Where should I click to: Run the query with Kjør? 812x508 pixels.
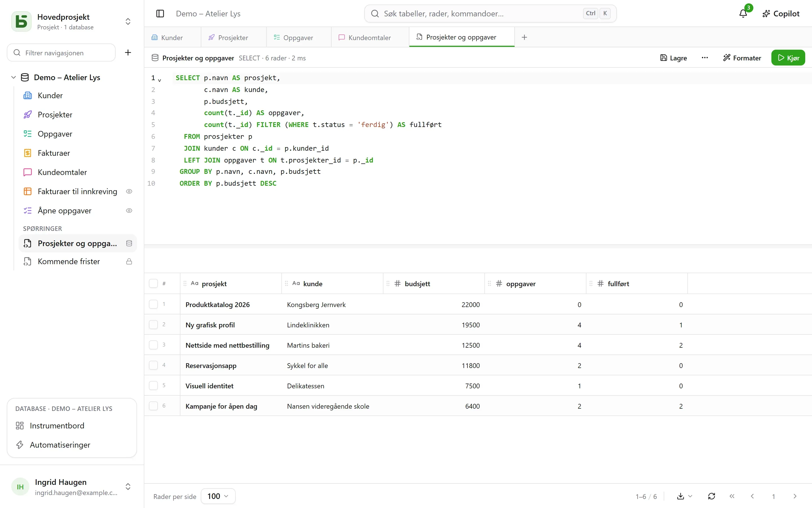pos(788,58)
